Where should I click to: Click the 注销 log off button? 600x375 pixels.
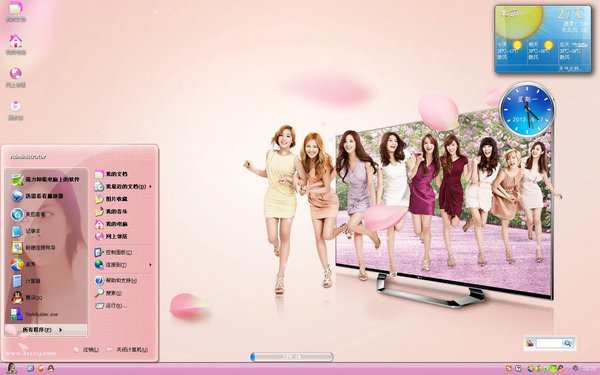[86, 349]
